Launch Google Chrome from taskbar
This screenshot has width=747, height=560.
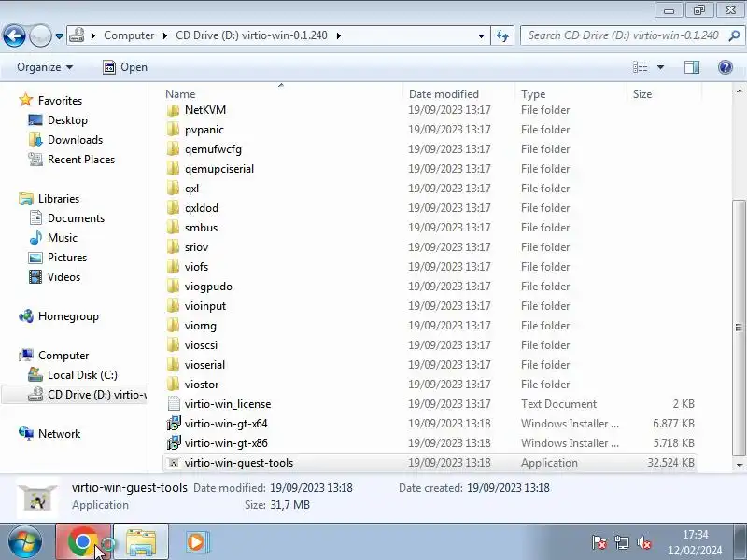tap(83, 542)
